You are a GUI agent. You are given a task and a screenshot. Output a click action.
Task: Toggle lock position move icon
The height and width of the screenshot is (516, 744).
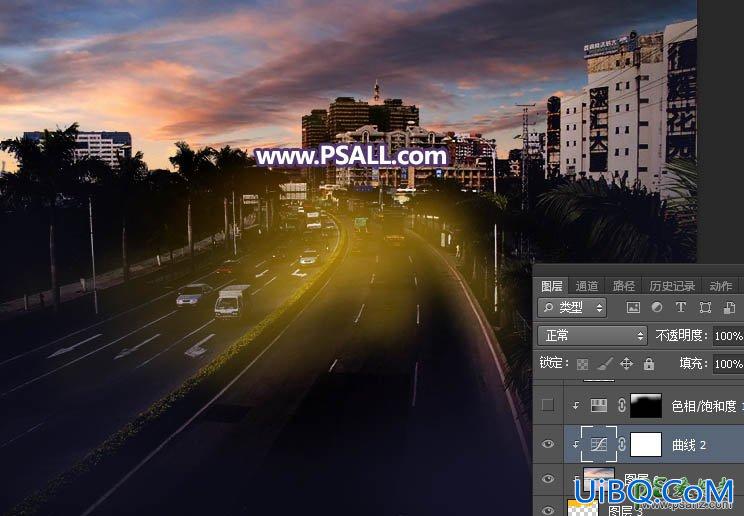pyautogui.click(x=626, y=364)
